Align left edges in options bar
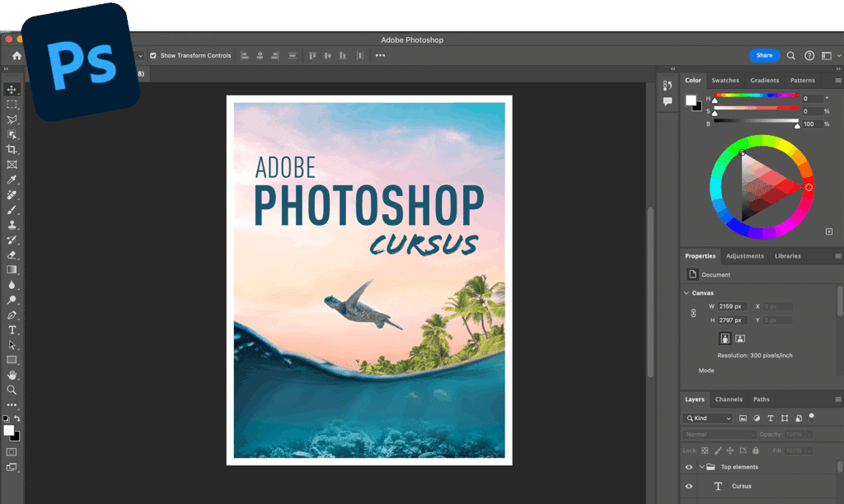844x504 pixels. [x=244, y=55]
